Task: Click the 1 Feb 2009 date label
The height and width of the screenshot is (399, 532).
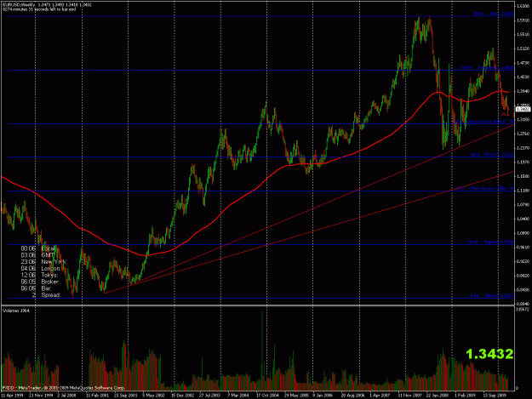Action: pos(466,396)
